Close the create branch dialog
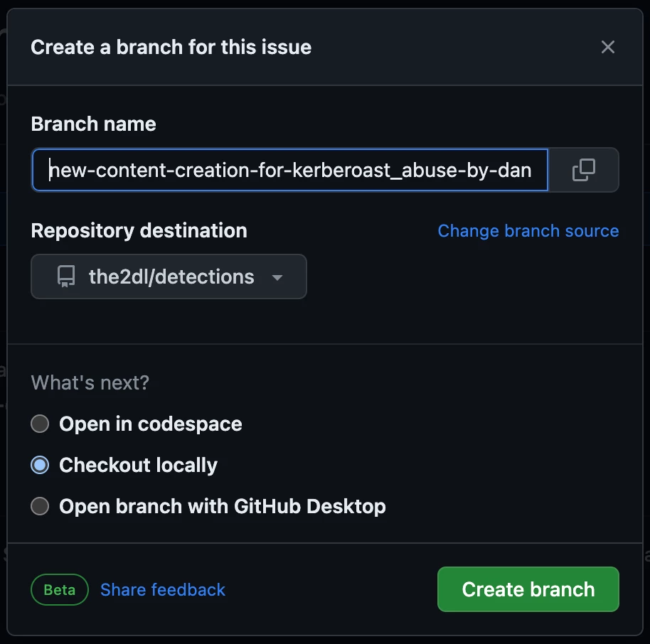This screenshot has height=644, width=650. [608, 47]
